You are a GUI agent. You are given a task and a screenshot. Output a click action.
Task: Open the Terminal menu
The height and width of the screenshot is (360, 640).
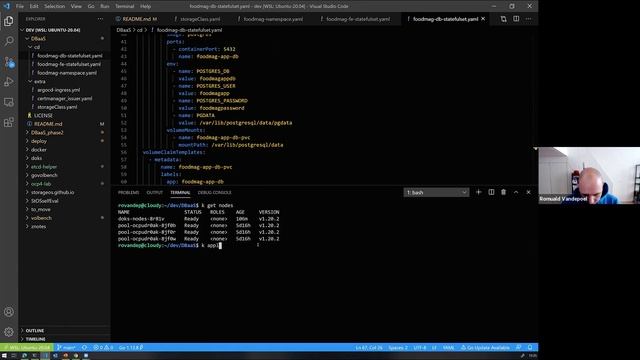click(124, 6)
